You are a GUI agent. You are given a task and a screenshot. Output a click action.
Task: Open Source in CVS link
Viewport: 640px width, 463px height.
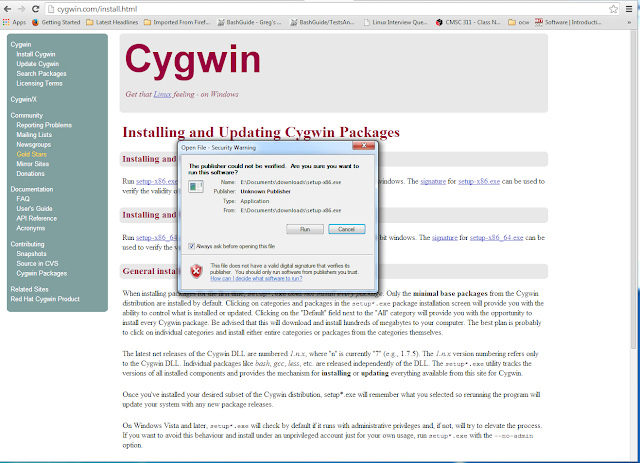pos(38,263)
